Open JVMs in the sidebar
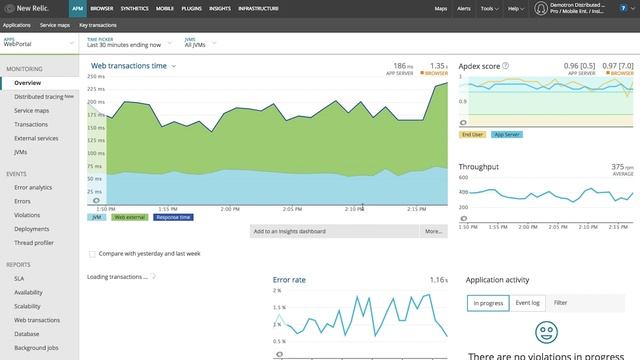Image resolution: width=640 pixels, height=360 pixels. 20,152
